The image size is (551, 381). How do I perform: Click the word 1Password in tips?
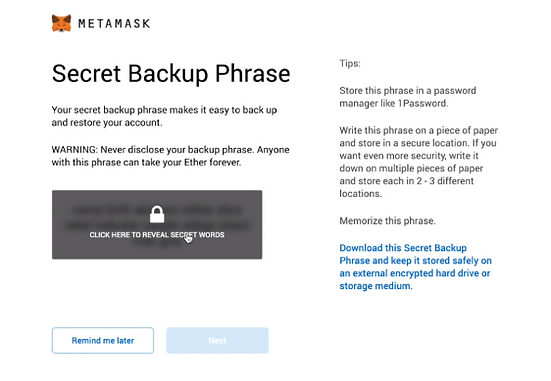coord(422,103)
